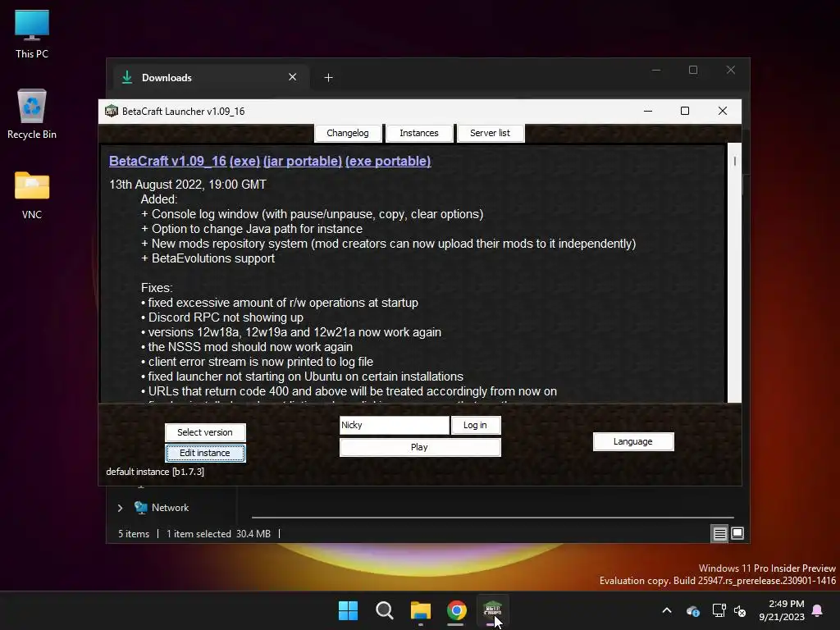This screenshot has height=630, width=840.
Task: Open the Windows Start menu
Action: pos(348,610)
